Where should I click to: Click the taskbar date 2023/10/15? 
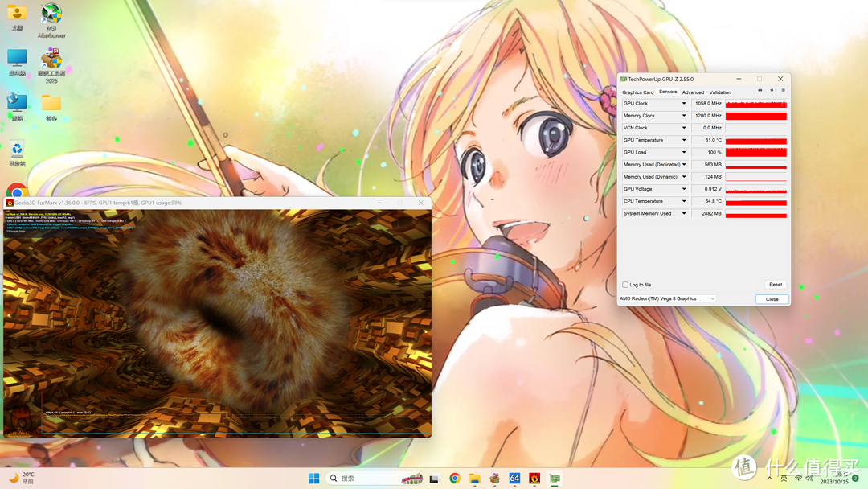[x=833, y=482]
